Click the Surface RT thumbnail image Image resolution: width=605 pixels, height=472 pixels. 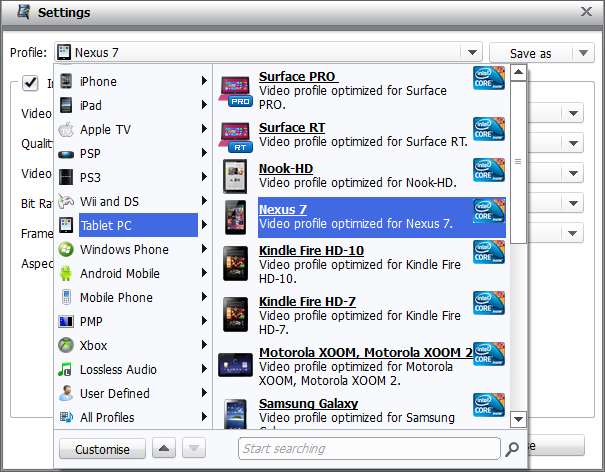(236, 137)
